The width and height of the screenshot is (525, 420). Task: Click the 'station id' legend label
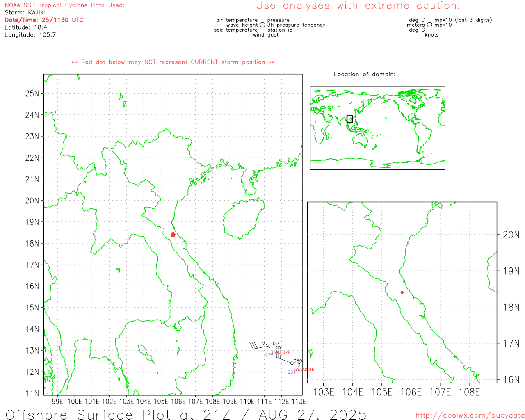[x=280, y=30]
